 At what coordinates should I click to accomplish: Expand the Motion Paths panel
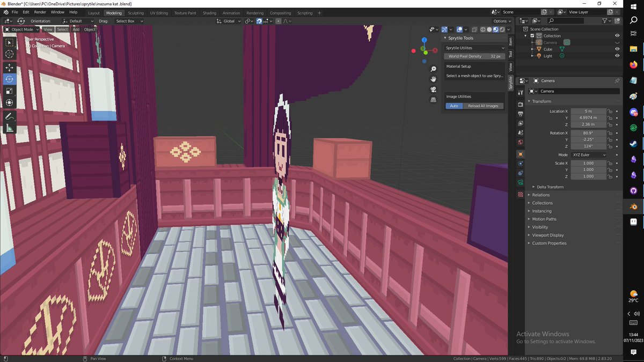(x=544, y=219)
